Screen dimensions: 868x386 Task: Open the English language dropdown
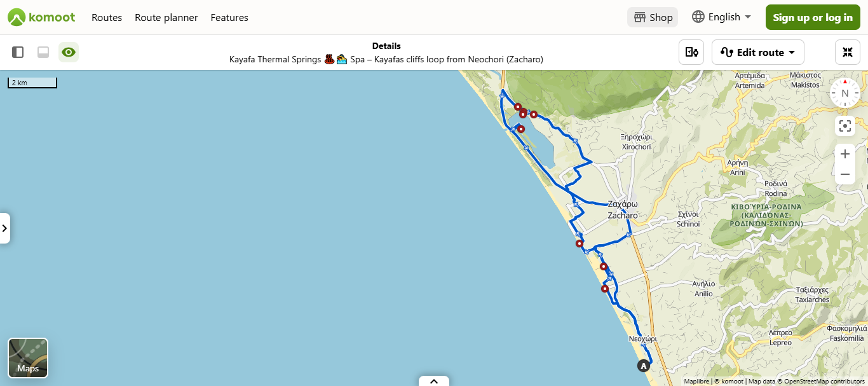pos(721,17)
